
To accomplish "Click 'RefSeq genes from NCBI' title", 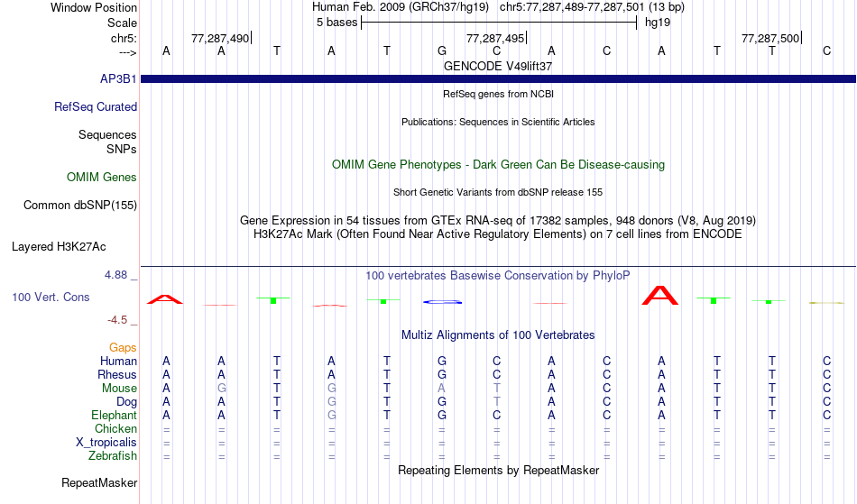I will (498, 94).
